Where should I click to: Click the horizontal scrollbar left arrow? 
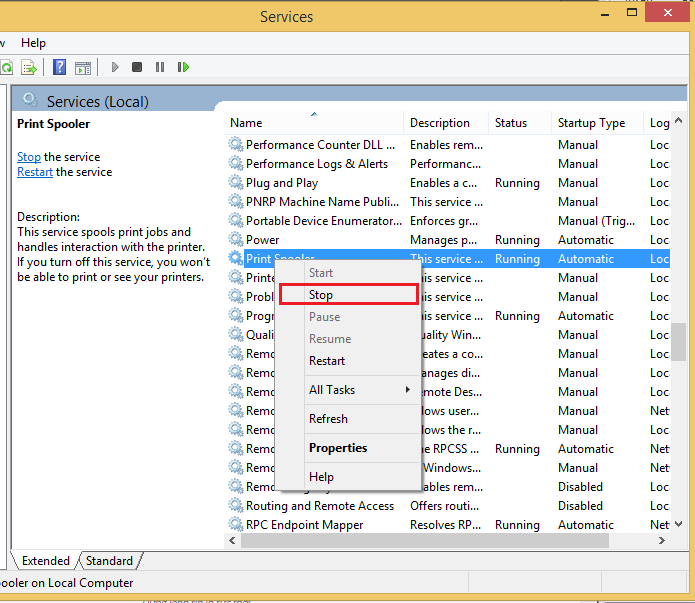point(232,540)
